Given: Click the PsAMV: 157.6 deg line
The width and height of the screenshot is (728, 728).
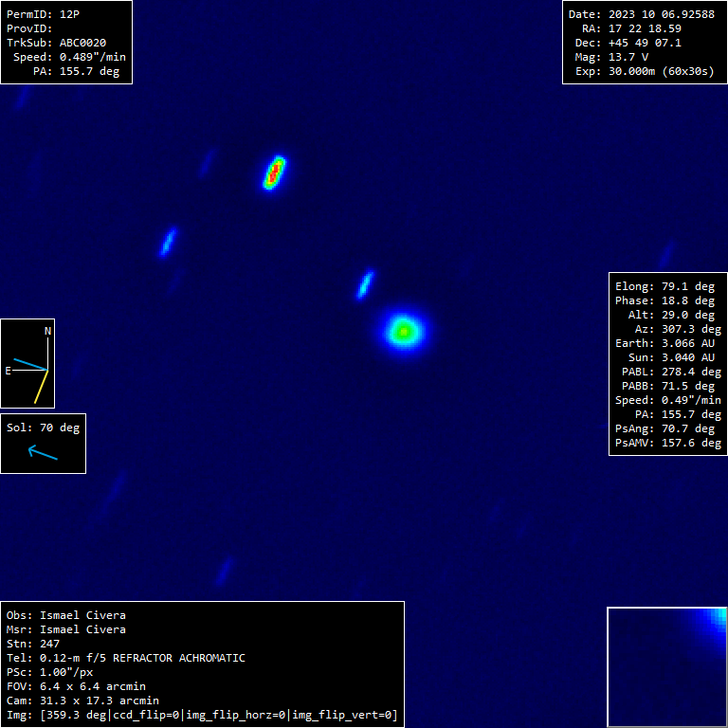Looking at the screenshot, I should [668, 443].
